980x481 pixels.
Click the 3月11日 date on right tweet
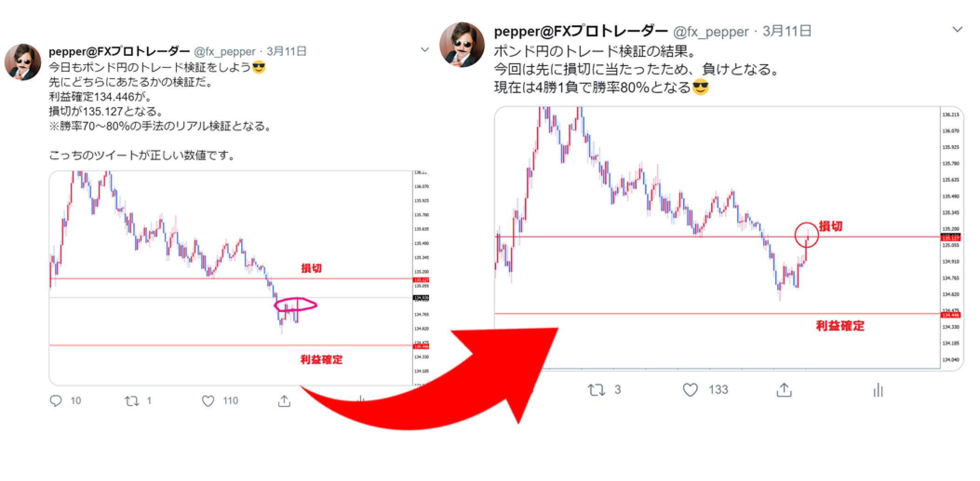787,31
